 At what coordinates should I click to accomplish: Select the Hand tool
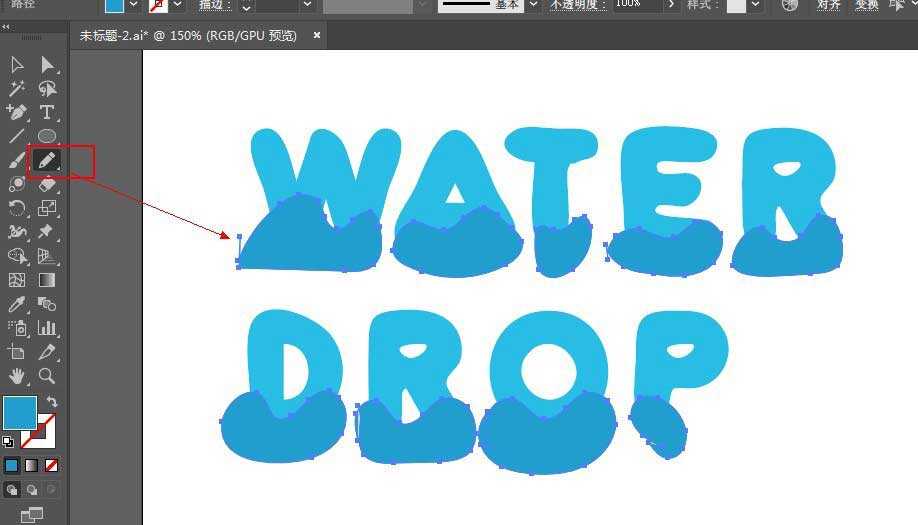(x=17, y=376)
